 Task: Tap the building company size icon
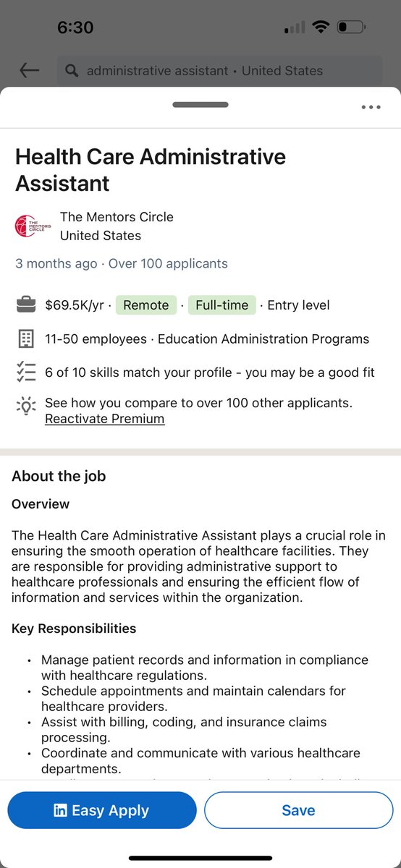pos(25,339)
